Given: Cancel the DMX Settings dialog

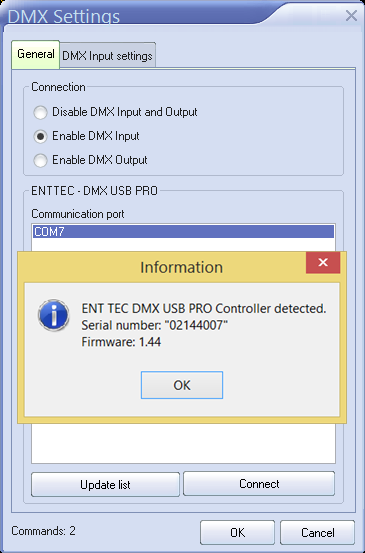Looking at the screenshot, I should [317, 532].
